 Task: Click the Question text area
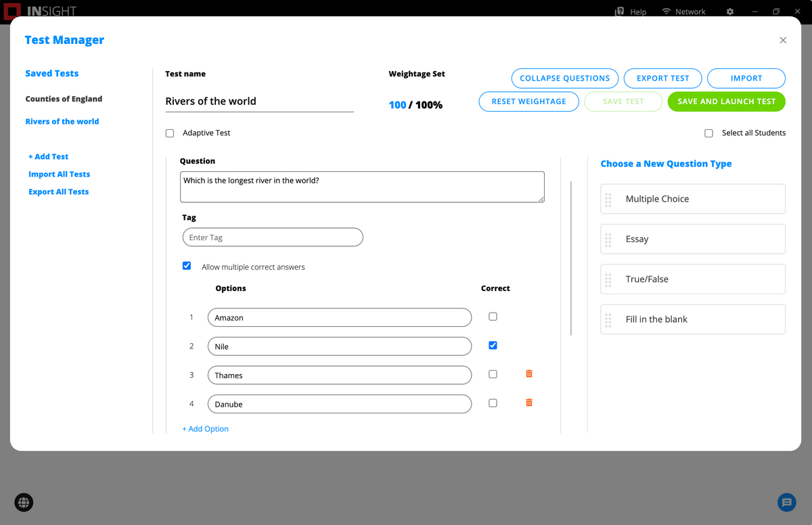362,187
